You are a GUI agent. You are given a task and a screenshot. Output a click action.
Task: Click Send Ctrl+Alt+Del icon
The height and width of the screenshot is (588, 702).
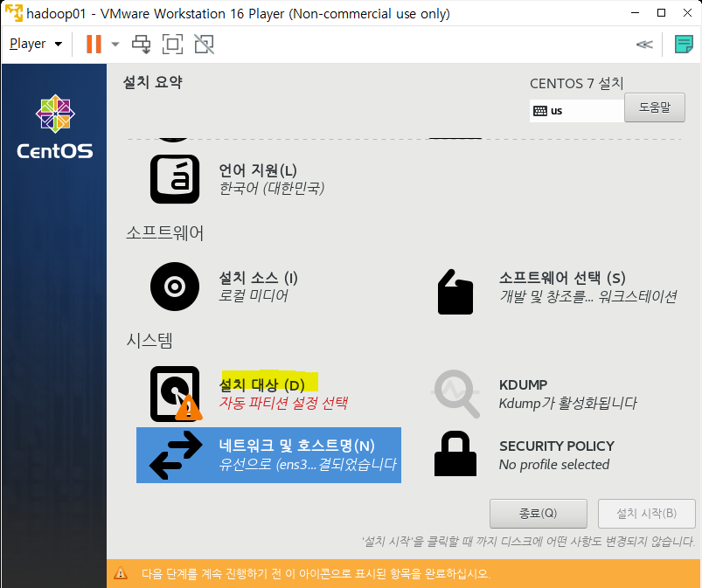pos(141,44)
